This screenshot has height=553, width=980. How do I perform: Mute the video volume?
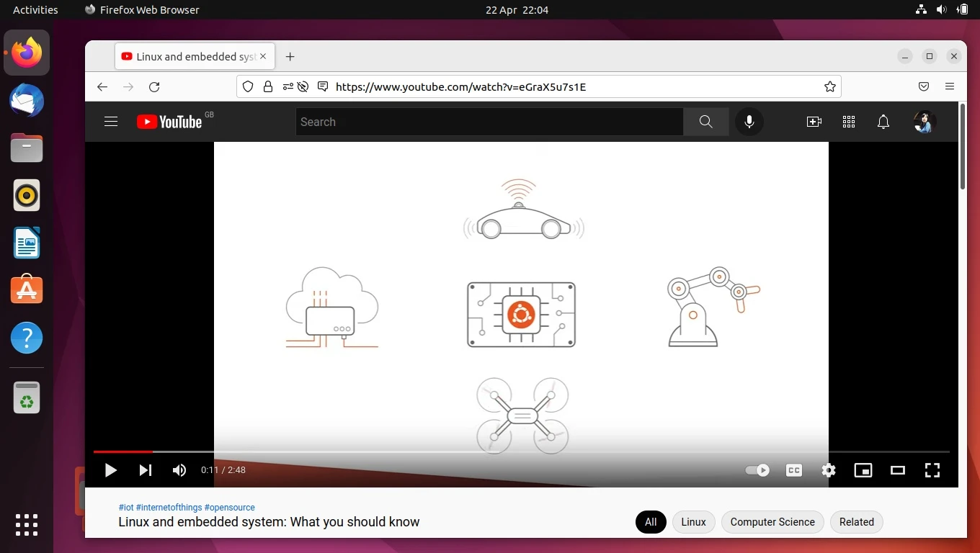[x=179, y=470]
